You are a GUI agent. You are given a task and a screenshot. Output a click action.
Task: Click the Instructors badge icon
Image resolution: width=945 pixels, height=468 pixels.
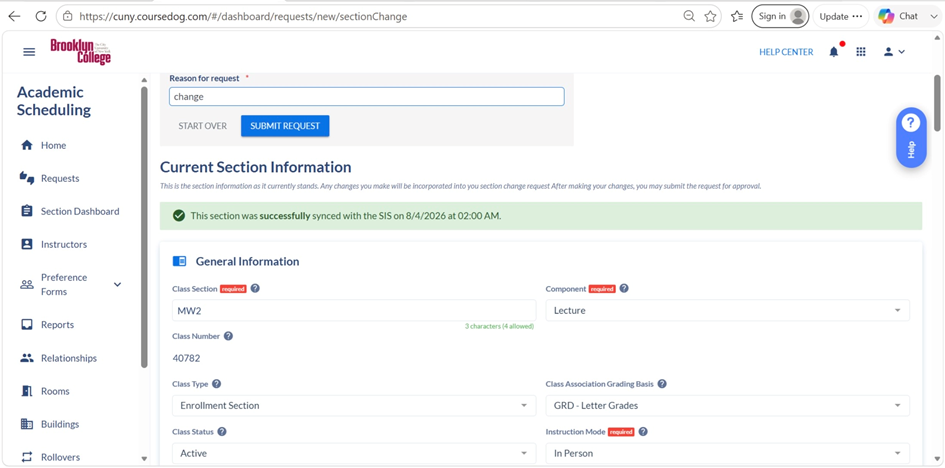27,245
